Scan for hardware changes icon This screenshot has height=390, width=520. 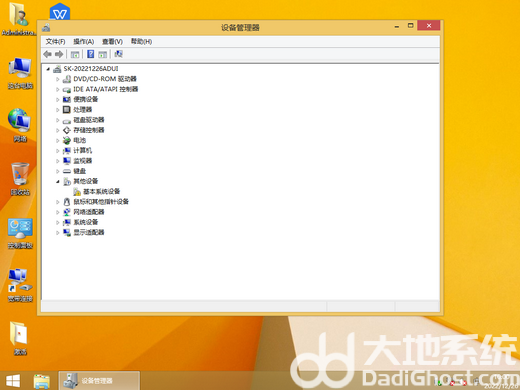pos(118,54)
